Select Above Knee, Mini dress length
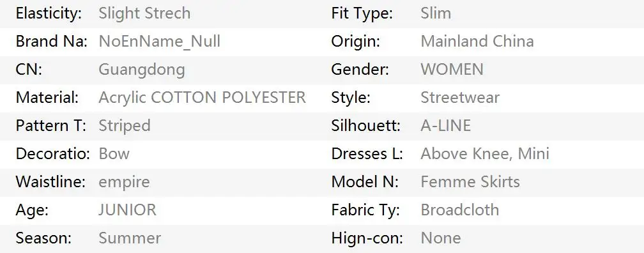644x253 pixels. click(485, 154)
